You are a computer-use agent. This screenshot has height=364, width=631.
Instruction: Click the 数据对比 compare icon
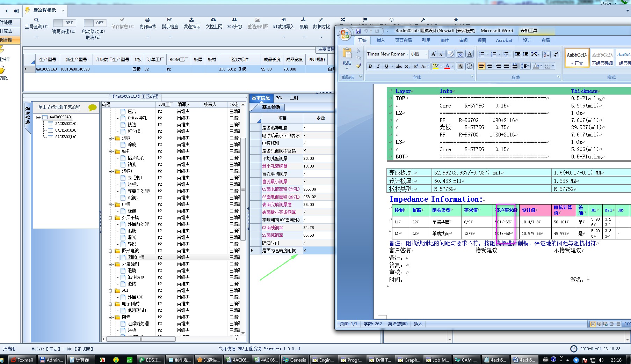pyautogui.click(x=321, y=20)
